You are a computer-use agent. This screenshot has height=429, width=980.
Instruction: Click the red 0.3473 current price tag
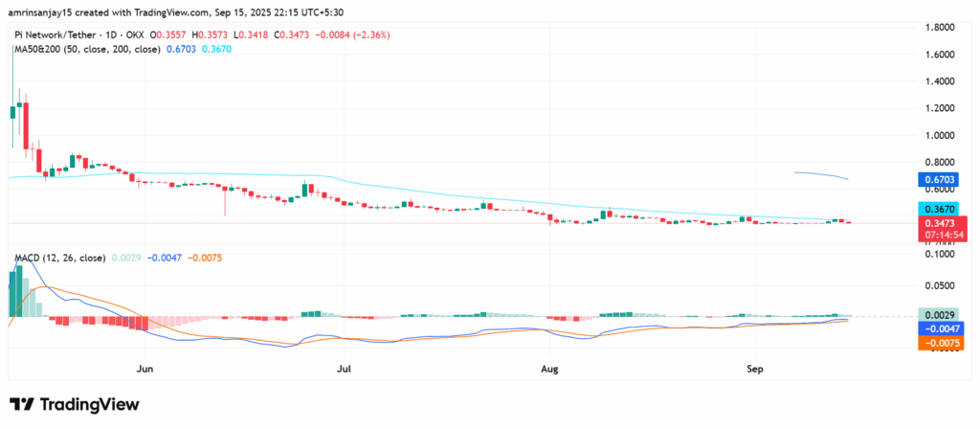942,222
